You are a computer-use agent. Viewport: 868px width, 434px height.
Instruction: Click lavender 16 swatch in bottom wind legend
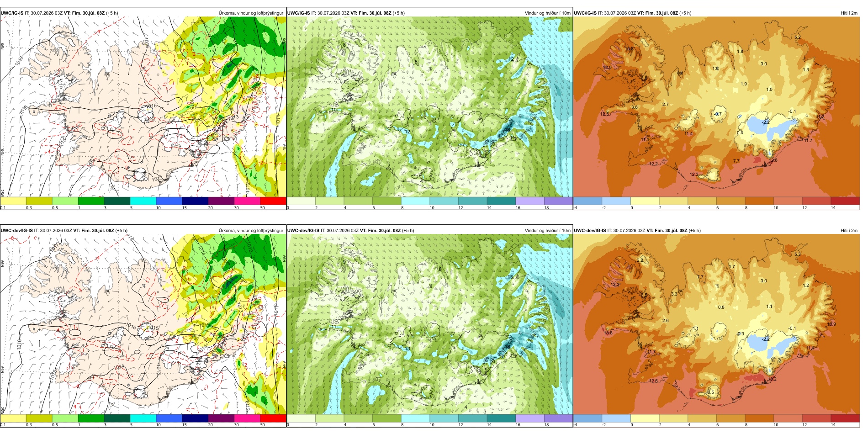coord(529,418)
